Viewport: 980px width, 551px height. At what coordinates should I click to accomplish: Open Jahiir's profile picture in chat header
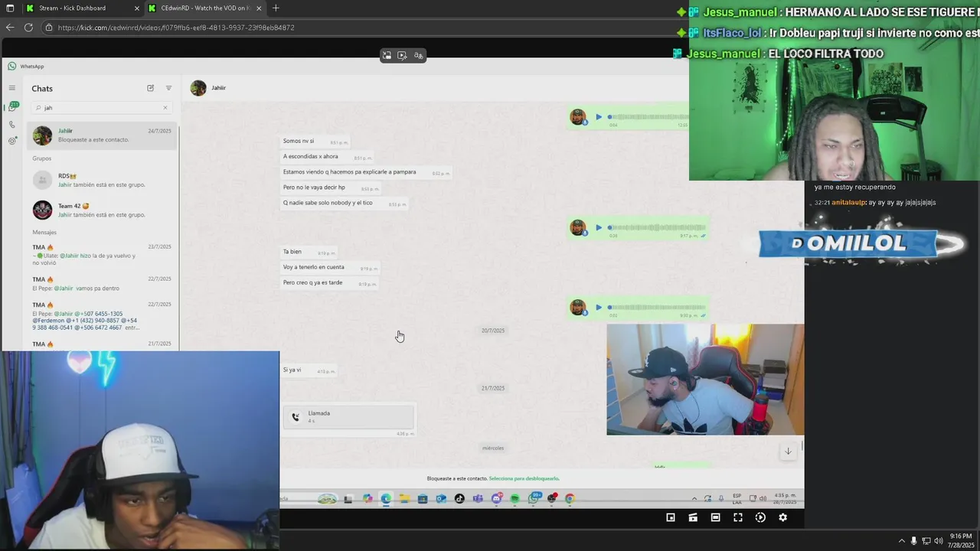[198, 88]
